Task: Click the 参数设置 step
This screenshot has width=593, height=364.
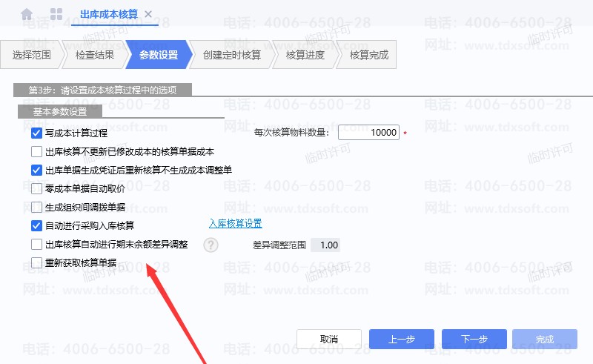Action: (x=159, y=55)
